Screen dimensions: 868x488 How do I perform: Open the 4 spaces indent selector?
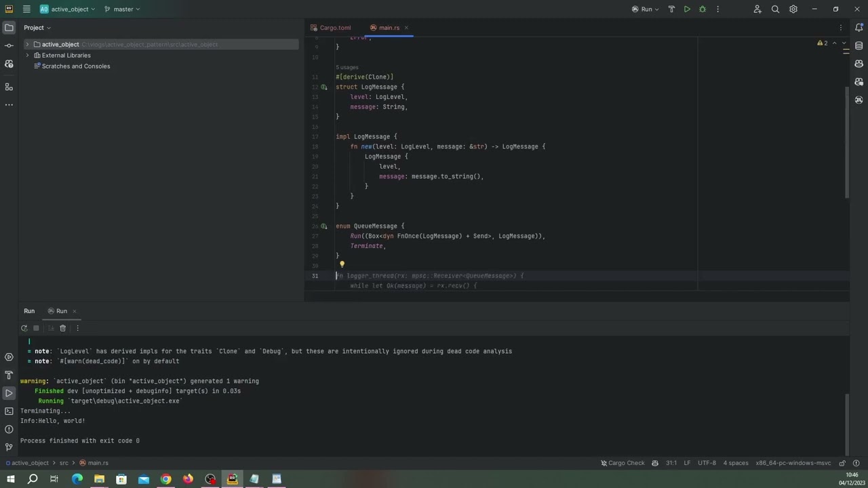tap(736, 463)
